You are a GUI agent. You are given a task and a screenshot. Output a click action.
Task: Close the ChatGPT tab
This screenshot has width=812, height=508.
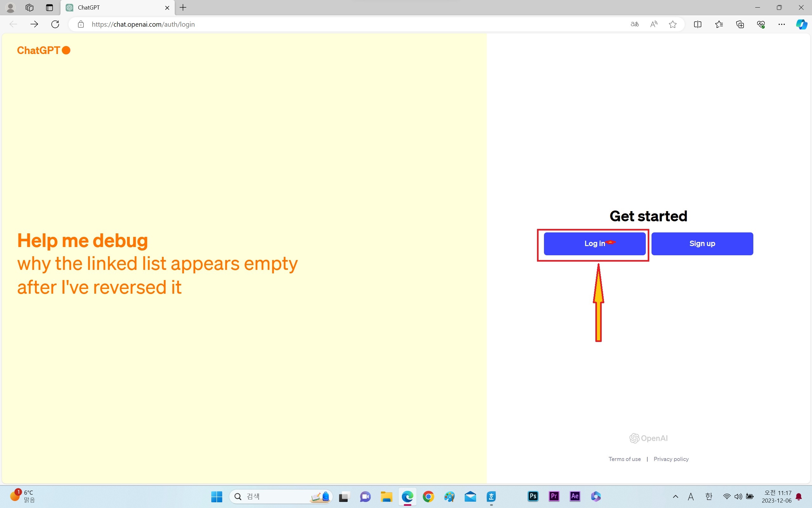167,8
